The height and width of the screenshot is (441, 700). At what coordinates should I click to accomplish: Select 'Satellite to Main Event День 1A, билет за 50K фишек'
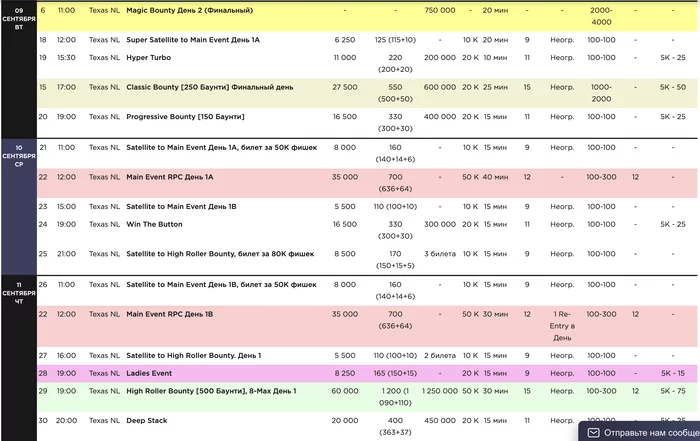(x=222, y=147)
